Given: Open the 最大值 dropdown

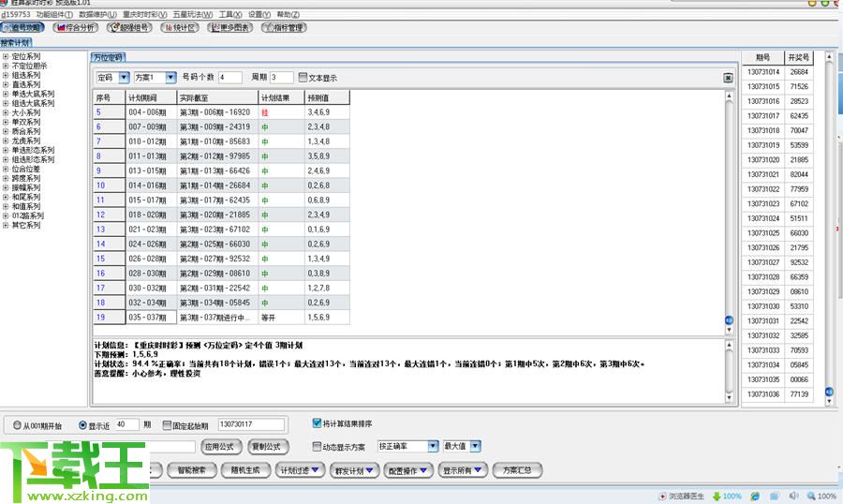Looking at the screenshot, I should [x=475, y=446].
